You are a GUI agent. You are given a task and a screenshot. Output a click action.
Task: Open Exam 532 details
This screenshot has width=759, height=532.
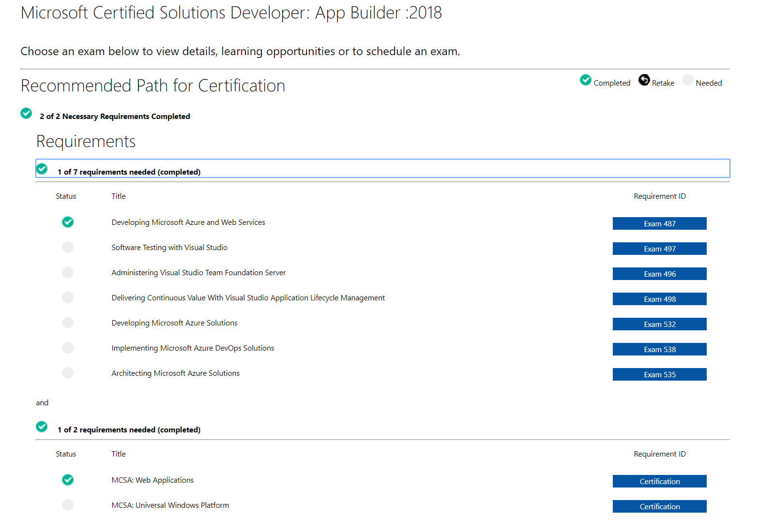pos(659,324)
